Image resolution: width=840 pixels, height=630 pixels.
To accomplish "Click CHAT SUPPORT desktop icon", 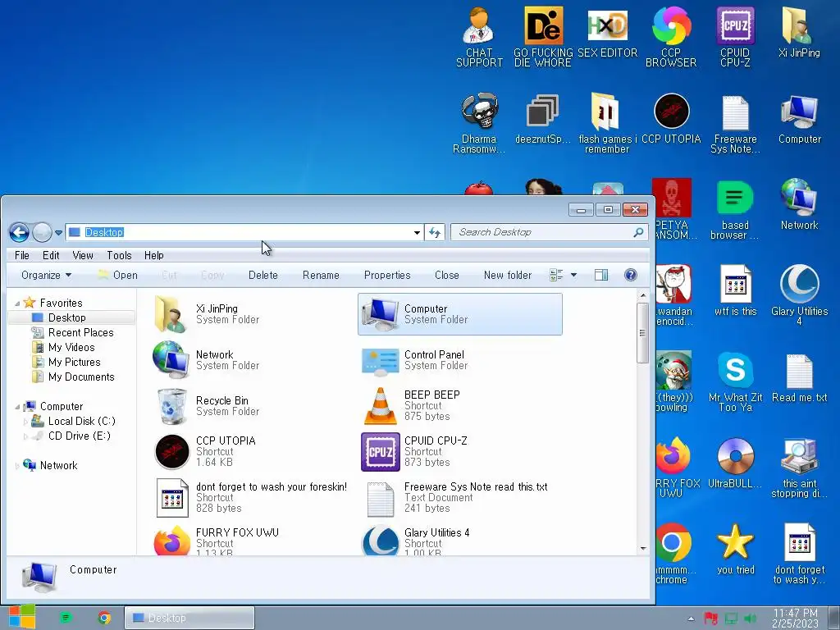I will pyautogui.click(x=479, y=38).
